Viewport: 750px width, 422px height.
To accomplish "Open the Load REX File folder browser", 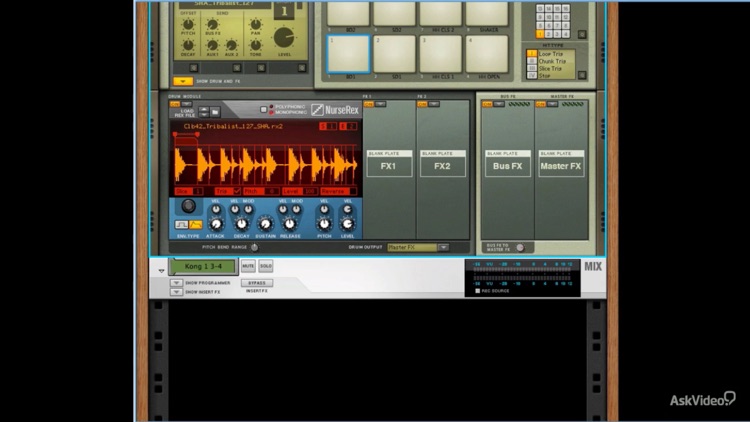I will pos(215,112).
